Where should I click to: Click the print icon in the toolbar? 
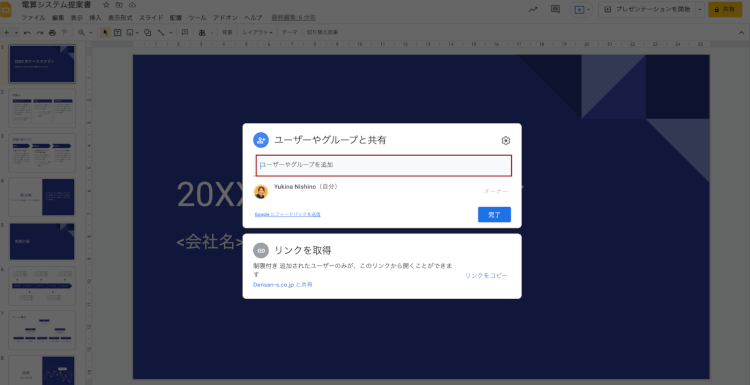click(x=52, y=33)
